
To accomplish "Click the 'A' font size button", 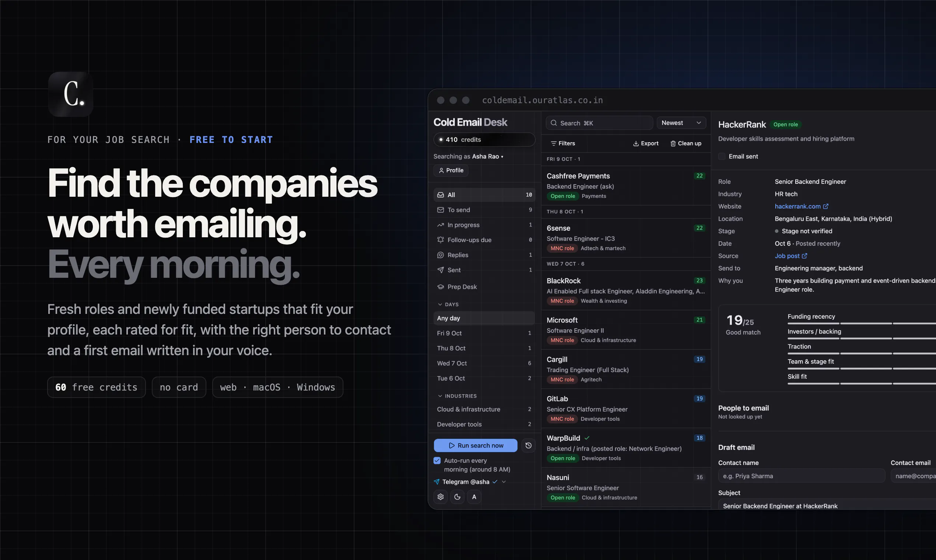I will click(x=474, y=497).
